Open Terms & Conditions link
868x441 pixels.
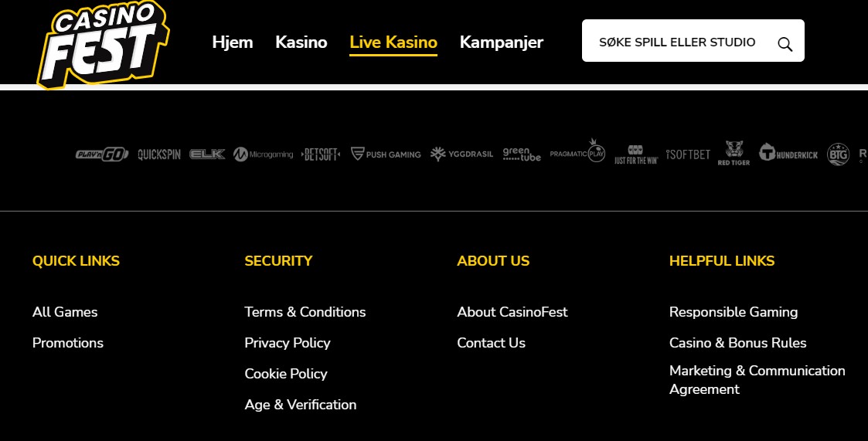[x=305, y=312]
